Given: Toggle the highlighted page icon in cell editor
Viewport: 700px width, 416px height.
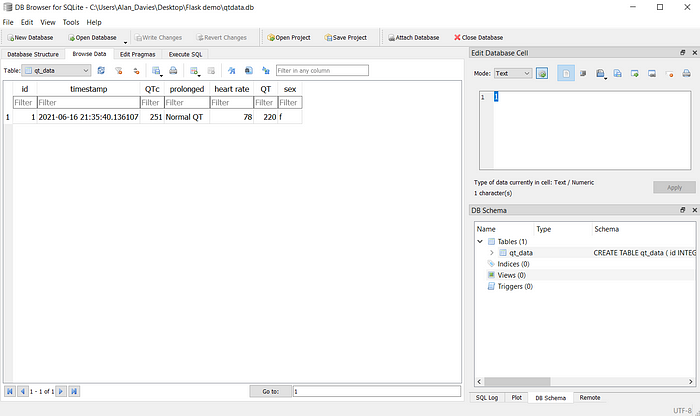Looking at the screenshot, I should 566,73.
